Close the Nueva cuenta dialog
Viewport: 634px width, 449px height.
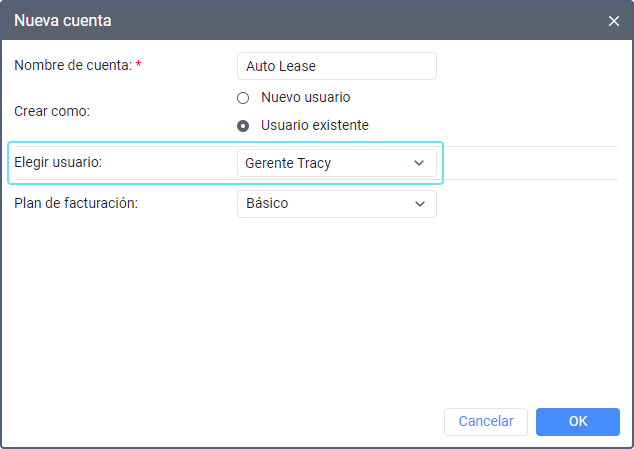click(x=614, y=20)
